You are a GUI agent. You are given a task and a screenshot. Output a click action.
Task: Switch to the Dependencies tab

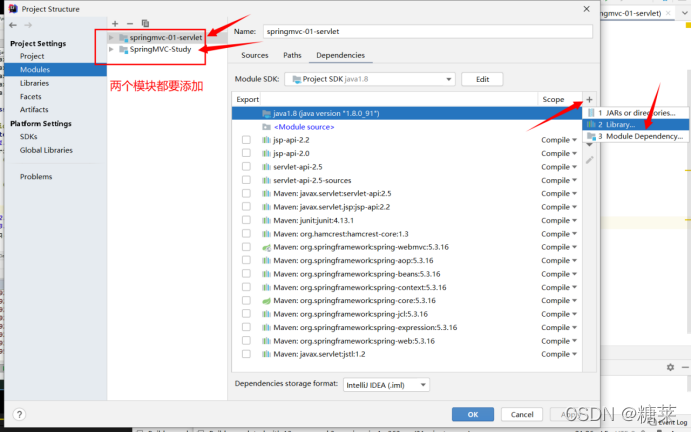[x=340, y=55]
